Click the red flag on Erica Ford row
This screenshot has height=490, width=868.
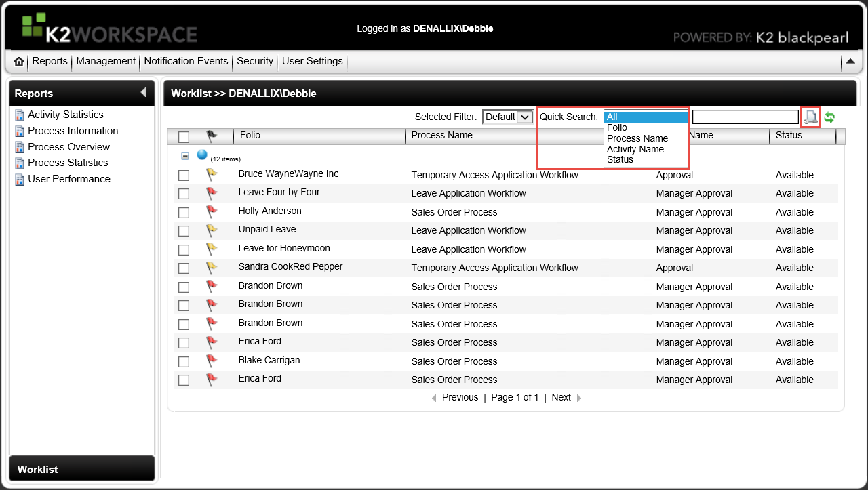click(213, 342)
